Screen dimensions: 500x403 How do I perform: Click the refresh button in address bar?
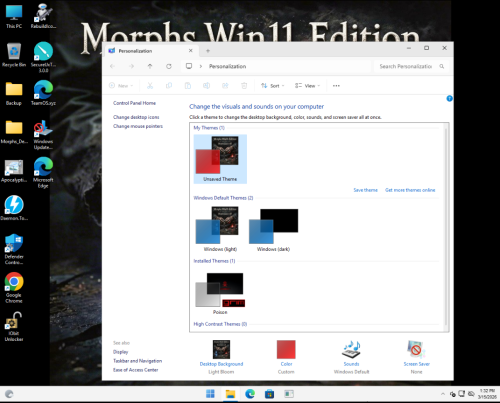point(169,66)
